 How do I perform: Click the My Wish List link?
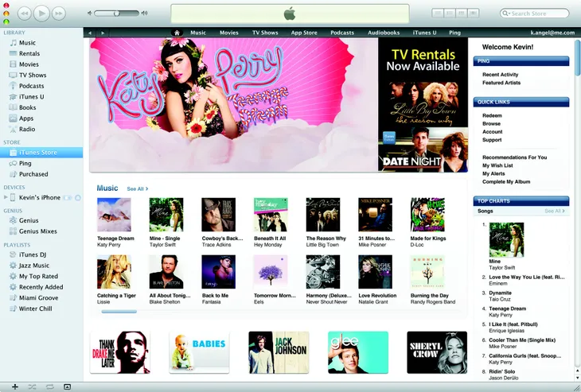[497, 165]
